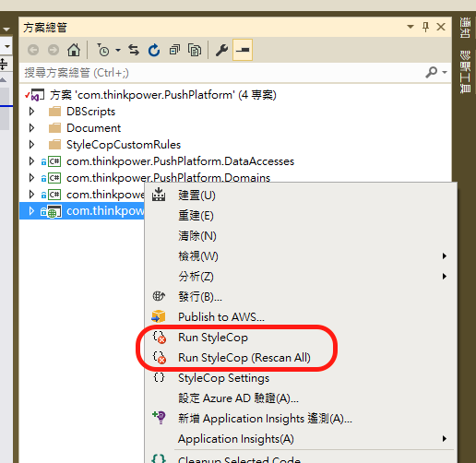
Task: Expand the PushPlatform.DataAccesses project
Action: pyautogui.click(x=31, y=161)
